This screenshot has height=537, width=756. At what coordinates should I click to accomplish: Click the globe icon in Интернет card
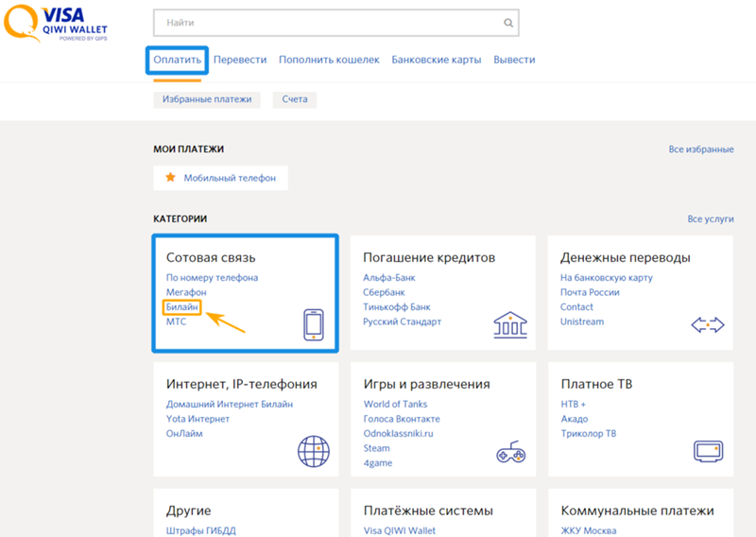314,451
